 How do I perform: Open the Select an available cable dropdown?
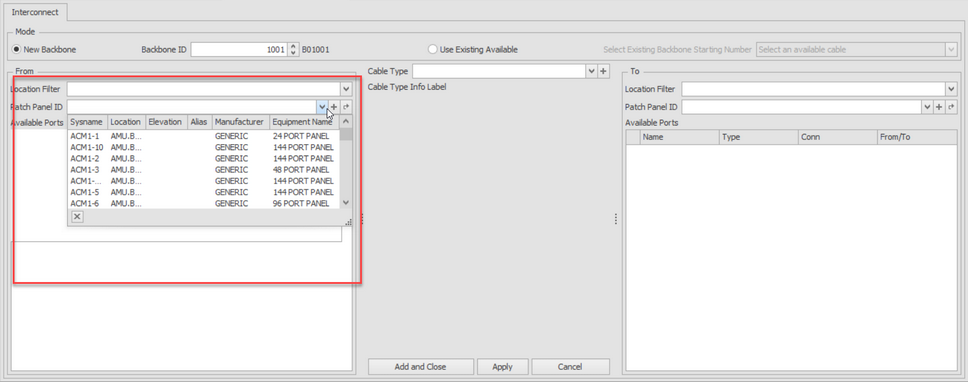pos(951,49)
